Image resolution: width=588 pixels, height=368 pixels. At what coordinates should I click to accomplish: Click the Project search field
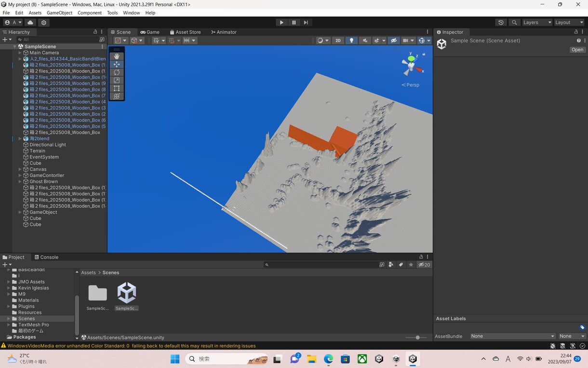[x=321, y=264]
